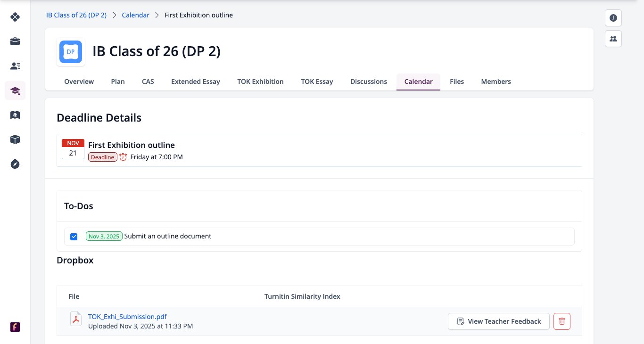This screenshot has height=344, width=644.
Task: Click the PDF file icon in Dropbox
Action: 76,319
